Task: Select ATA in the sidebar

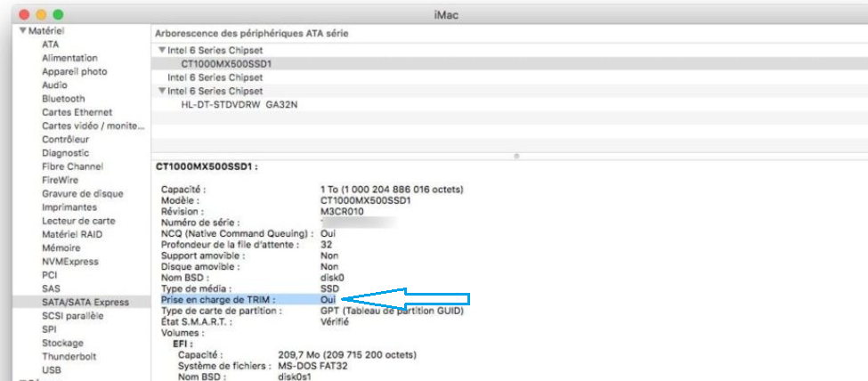Action: [51, 45]
